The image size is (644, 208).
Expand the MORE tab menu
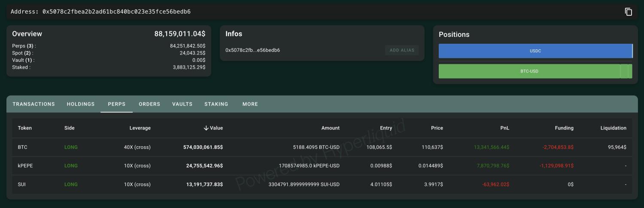[250, 104]
